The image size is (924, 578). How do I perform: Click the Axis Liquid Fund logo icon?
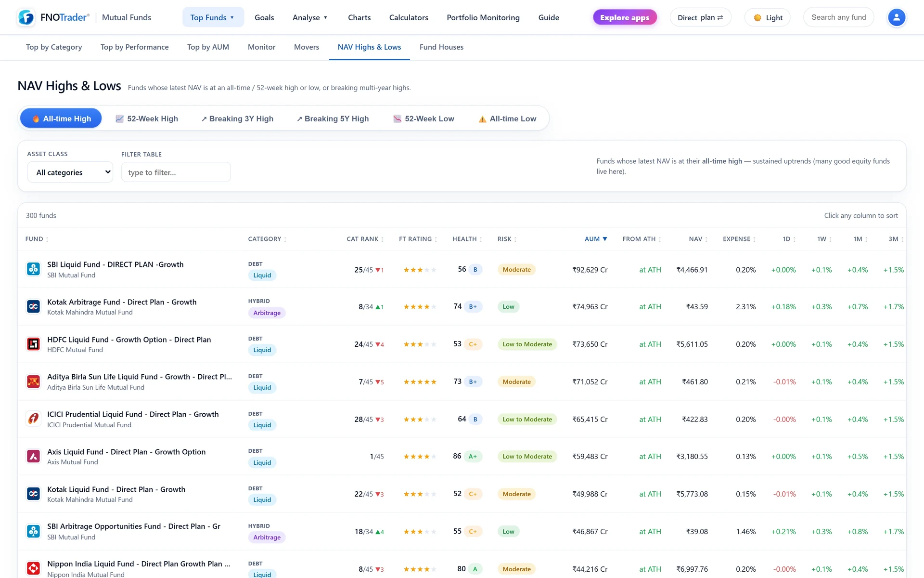[x=33, y=456]
